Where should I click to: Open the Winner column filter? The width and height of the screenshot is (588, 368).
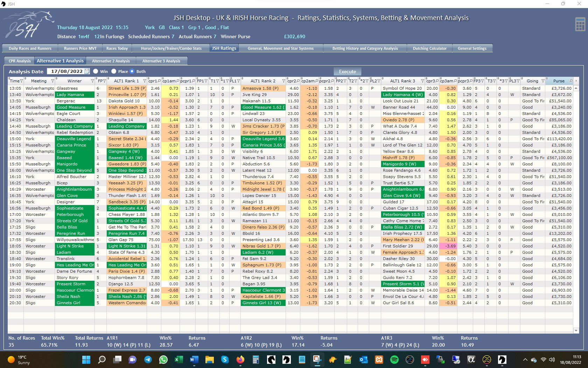[92, 81]
